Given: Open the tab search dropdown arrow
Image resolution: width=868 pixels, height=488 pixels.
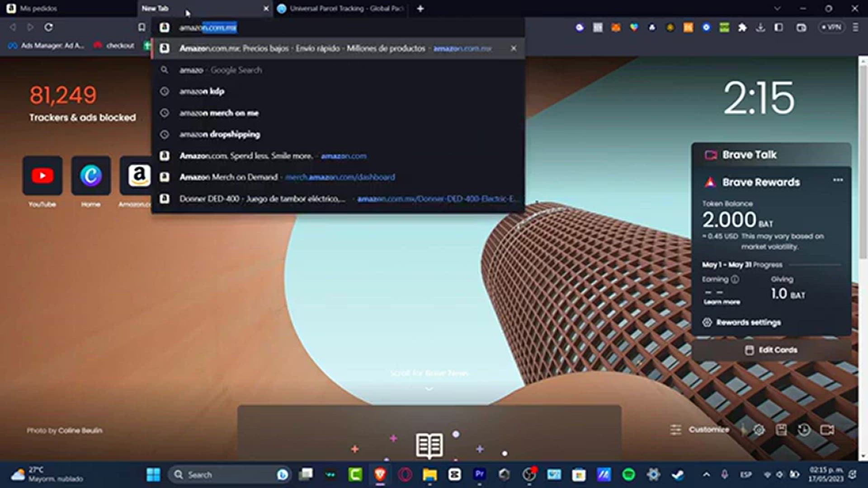Looking at the screenshot, I should (777, 9).
